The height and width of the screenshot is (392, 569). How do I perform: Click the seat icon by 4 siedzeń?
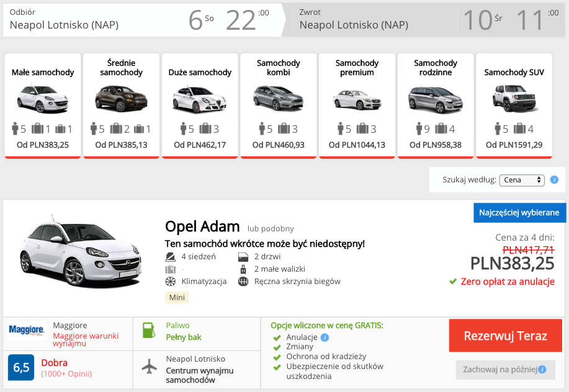pyautogui.click(x=170, y=257)
